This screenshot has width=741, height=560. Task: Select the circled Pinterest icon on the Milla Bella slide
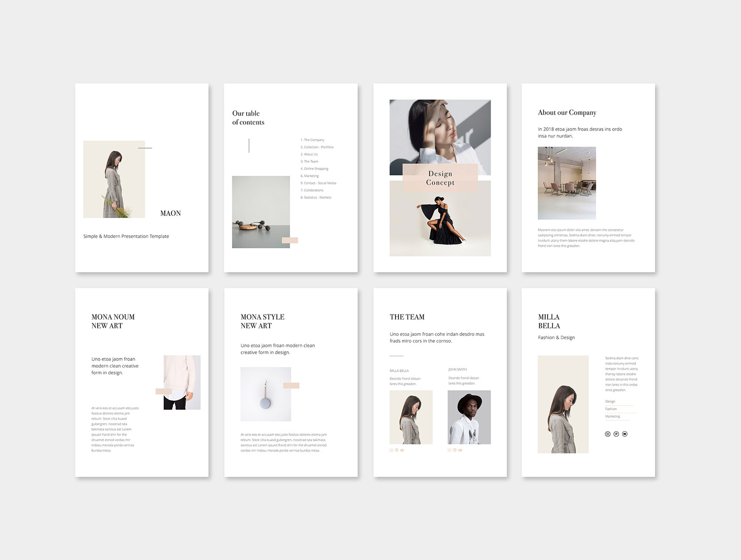coord(616,434)
